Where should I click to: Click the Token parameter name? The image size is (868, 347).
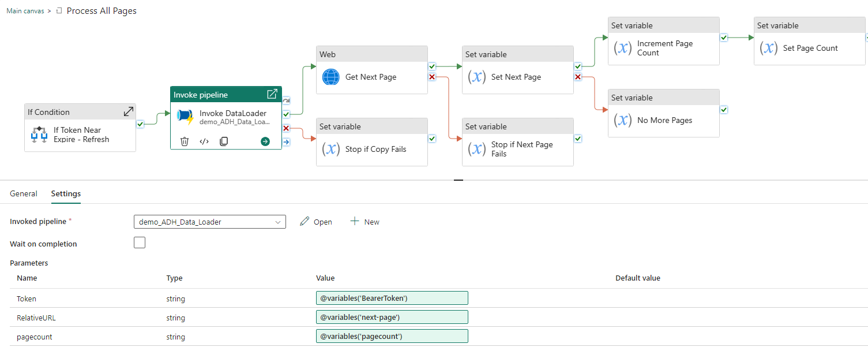[x=27, y=299]
